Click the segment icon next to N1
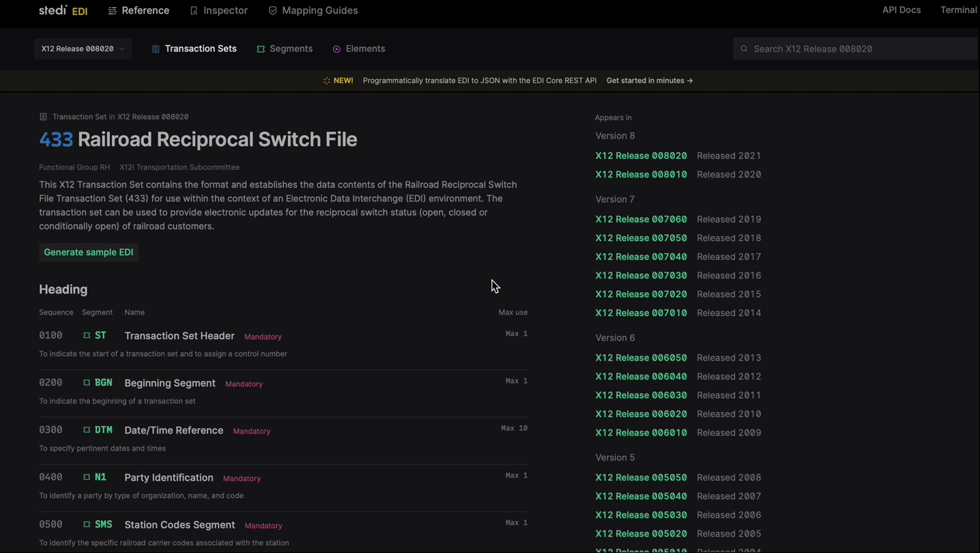 click(87, 477)
